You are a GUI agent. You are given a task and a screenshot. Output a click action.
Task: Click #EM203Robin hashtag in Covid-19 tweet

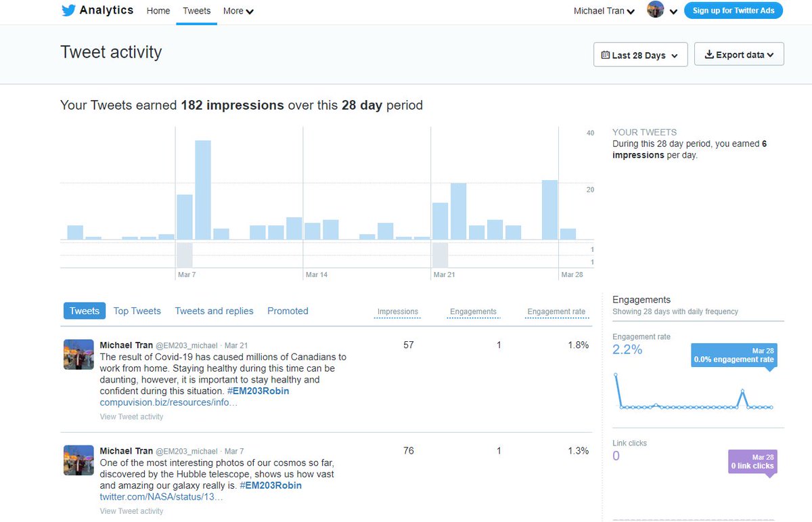258,391
